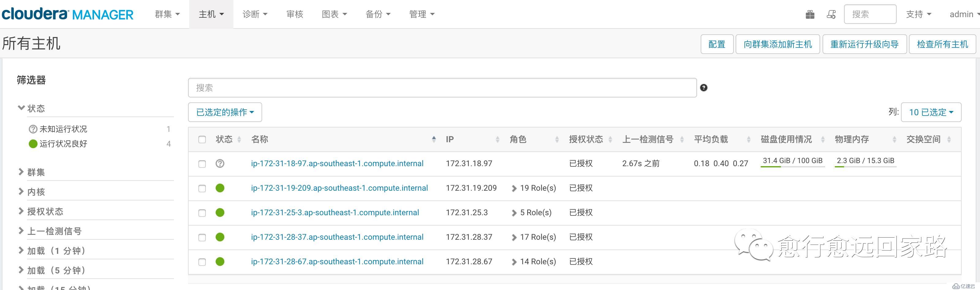Open the 支持 menu
The height and width of the screenshot is (290, 980).
point(918,14)
